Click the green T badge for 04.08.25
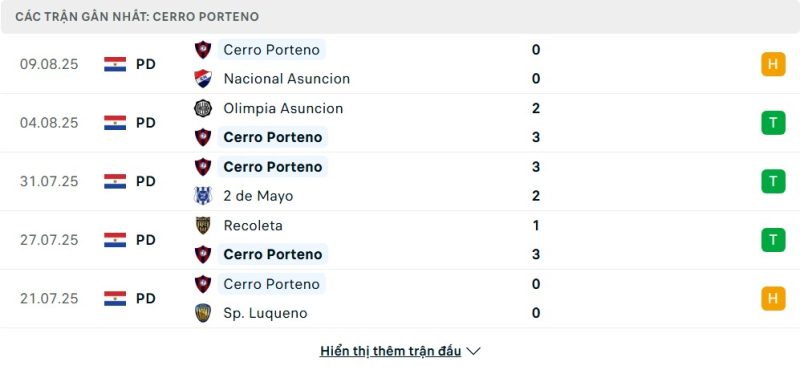The image size is (800, 374). tap(773, 123)
